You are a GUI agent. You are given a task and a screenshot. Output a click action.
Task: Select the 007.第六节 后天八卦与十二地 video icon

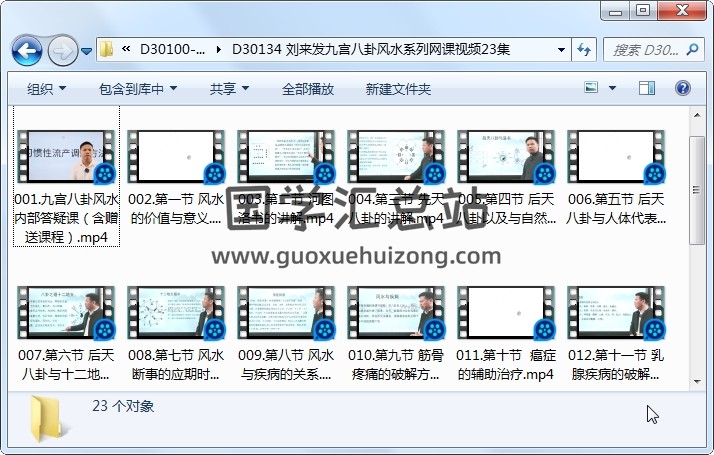(x=66, y=312)
